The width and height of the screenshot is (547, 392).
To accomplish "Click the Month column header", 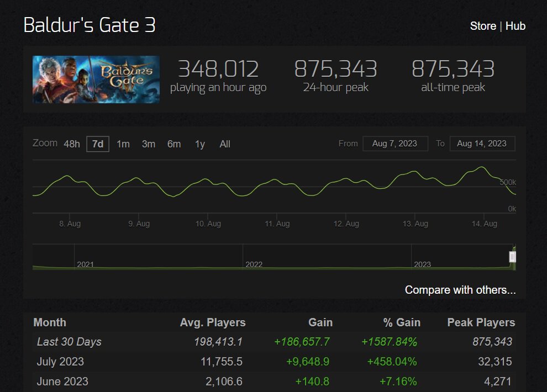I will (50, 322).
